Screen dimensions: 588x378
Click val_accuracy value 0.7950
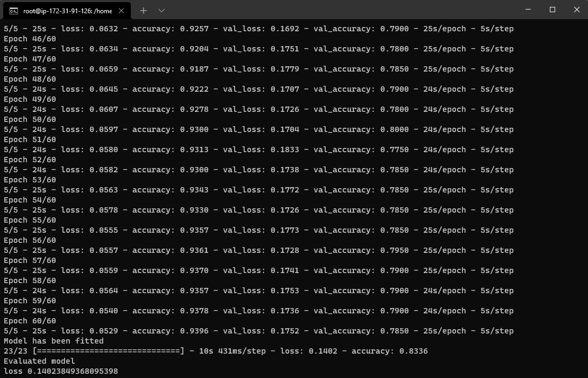tap(395, 250)
